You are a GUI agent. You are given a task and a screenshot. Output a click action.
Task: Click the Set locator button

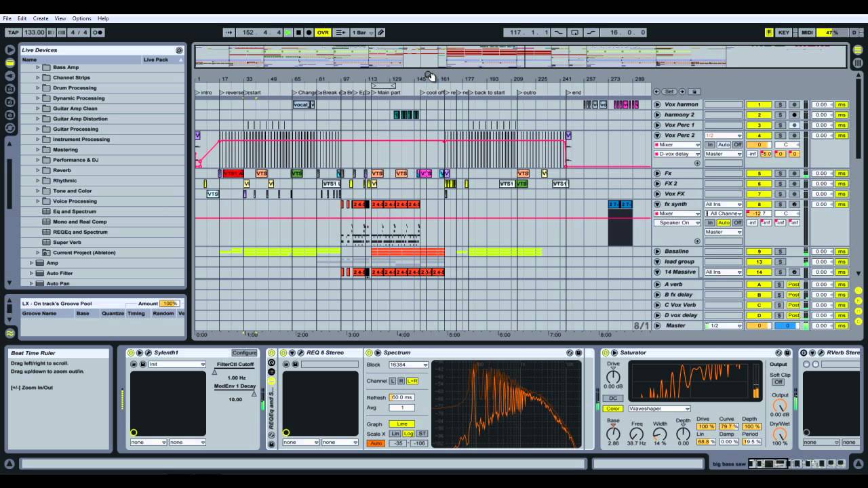669,91
